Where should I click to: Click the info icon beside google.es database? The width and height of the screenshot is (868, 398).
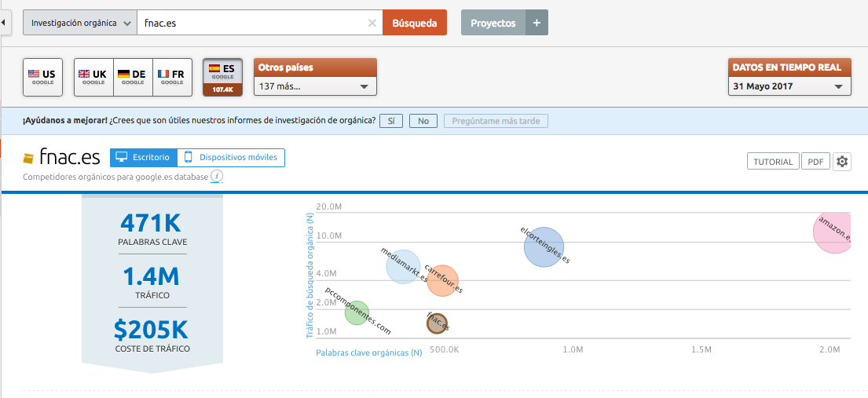click(217, 177)
